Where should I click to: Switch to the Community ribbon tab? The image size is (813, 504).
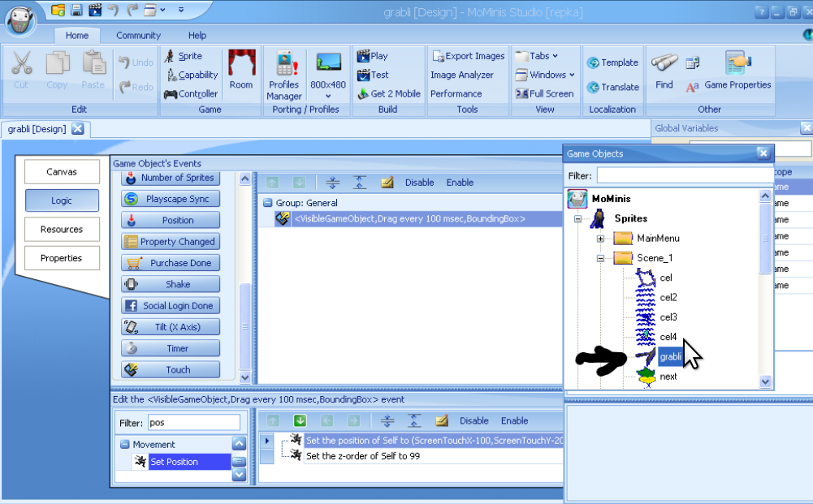(138, 36)
